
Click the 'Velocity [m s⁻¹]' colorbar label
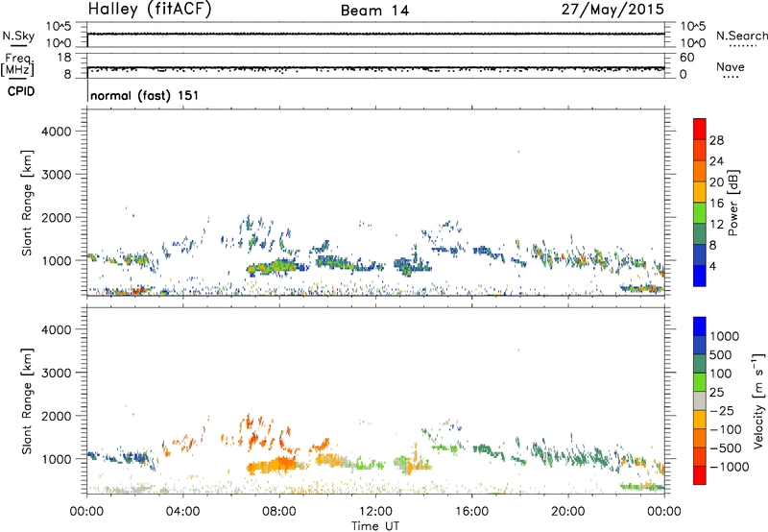(x=758, y=400)
